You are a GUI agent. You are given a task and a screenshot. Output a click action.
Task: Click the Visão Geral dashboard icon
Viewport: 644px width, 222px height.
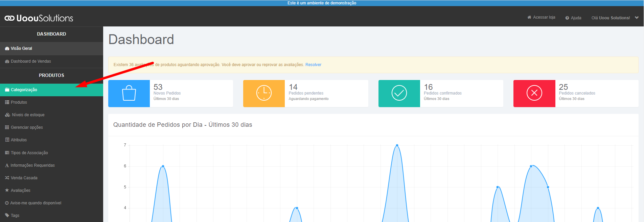coord(7,48)
